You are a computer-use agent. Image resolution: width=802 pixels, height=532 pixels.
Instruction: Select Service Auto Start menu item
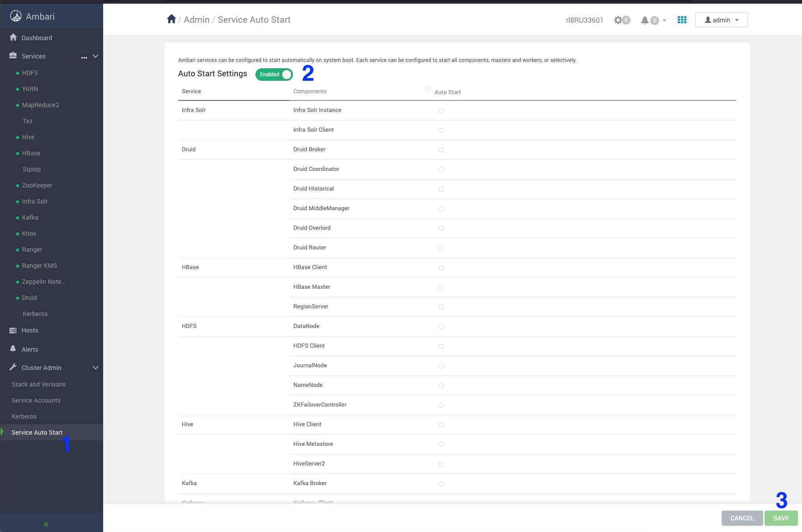37,432
